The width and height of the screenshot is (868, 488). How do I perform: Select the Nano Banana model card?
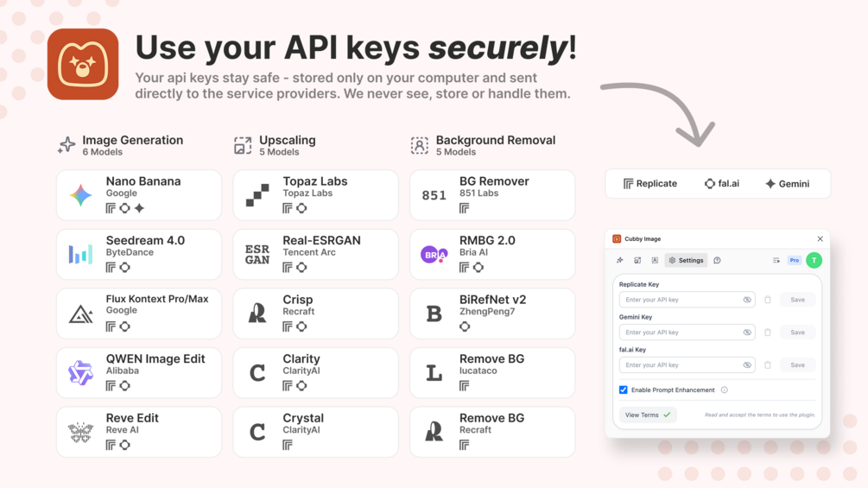139,195
